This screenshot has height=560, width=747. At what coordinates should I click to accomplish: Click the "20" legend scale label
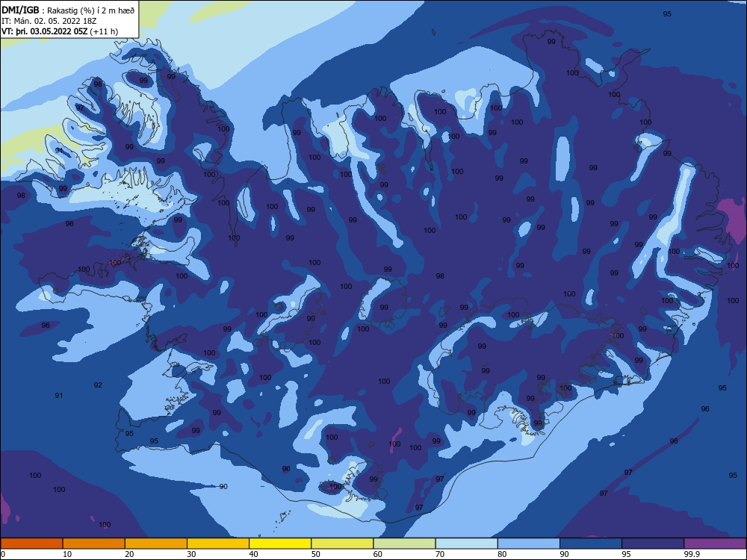point(129,554)
